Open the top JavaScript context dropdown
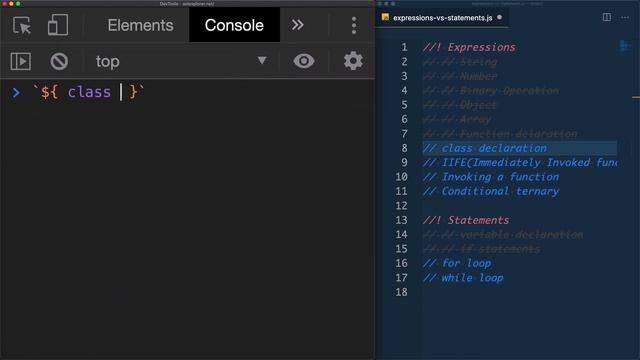Screen dimensions: 640x360 181,61
